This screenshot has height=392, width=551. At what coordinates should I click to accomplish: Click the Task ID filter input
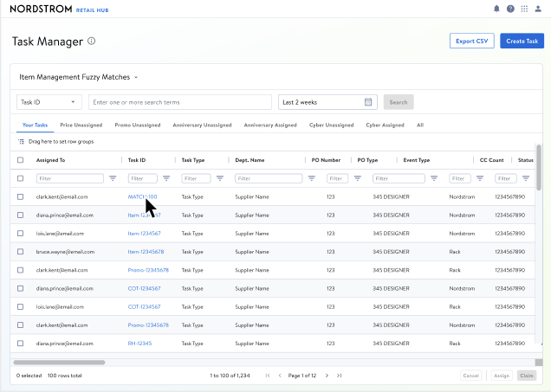(x=143, y=178)
